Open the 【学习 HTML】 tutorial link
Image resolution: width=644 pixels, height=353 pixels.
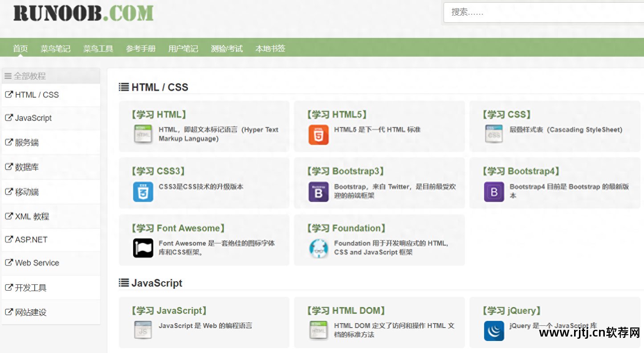coord(159,115)
